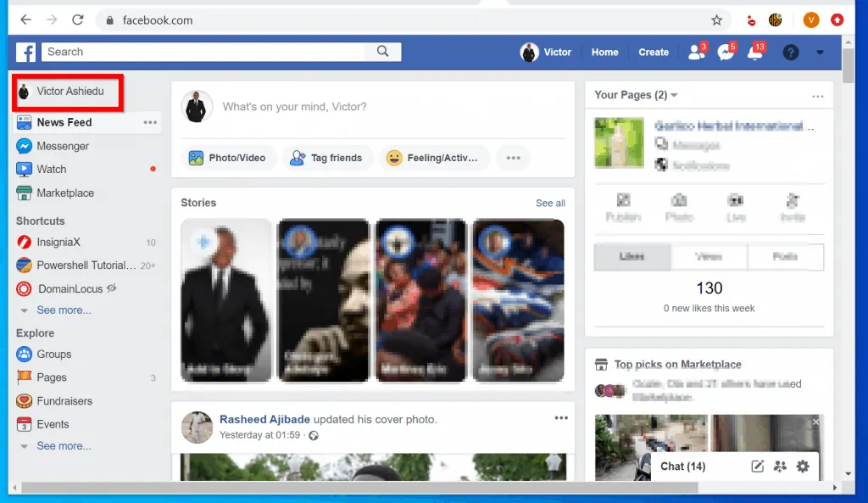Click Create in the top navigation
Image resolution: width=868 pixels, height=503 pixels.
click(654, 52)
